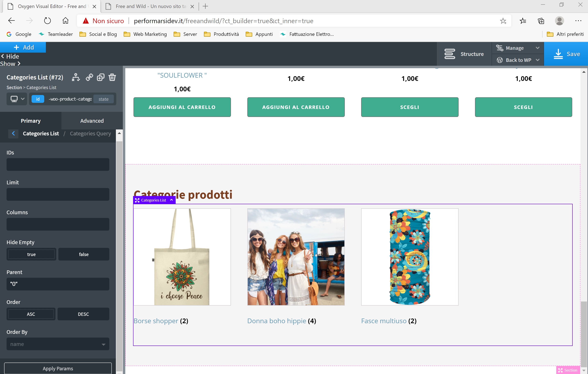Image resolution: width=588 pixels, height=374 pixels.
Task: Open the Structure panel
Action: 465,54
